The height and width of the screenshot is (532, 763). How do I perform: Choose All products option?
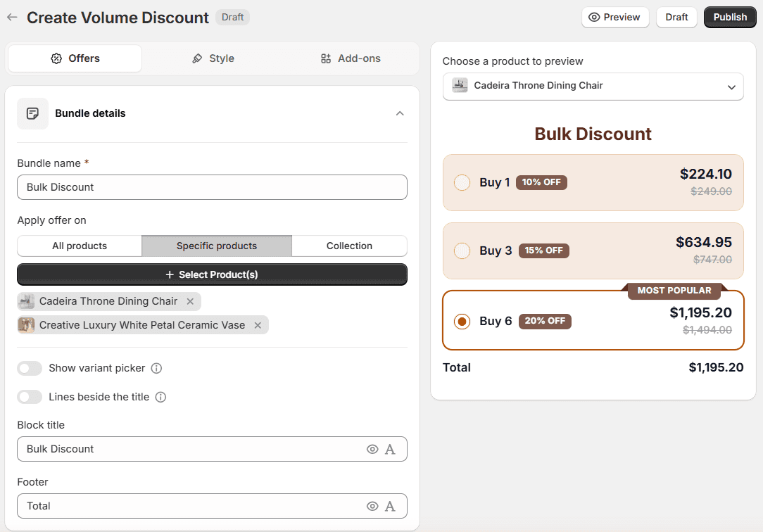[80, 246]
